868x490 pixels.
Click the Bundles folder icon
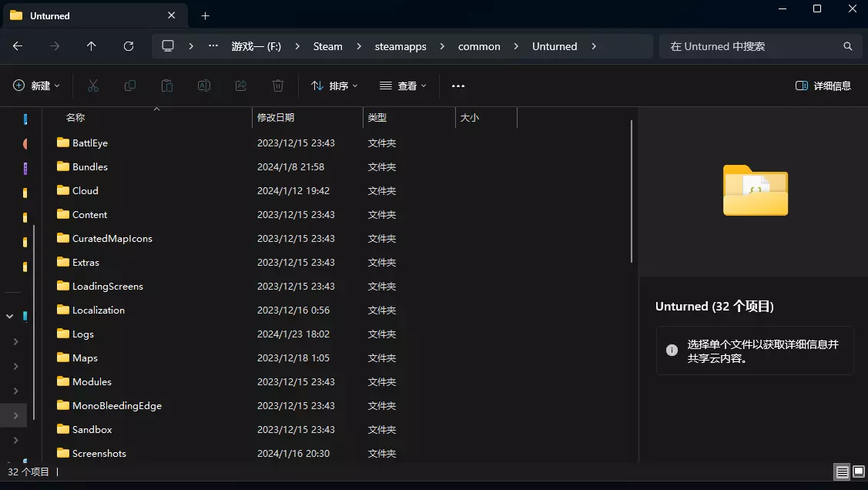(x=63, y=166)
